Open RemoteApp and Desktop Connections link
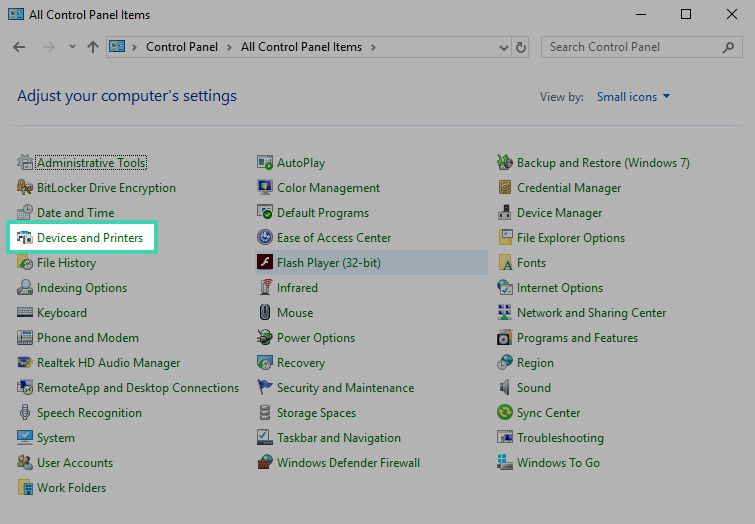Screen dimensions: 755x524 point(138,388)
